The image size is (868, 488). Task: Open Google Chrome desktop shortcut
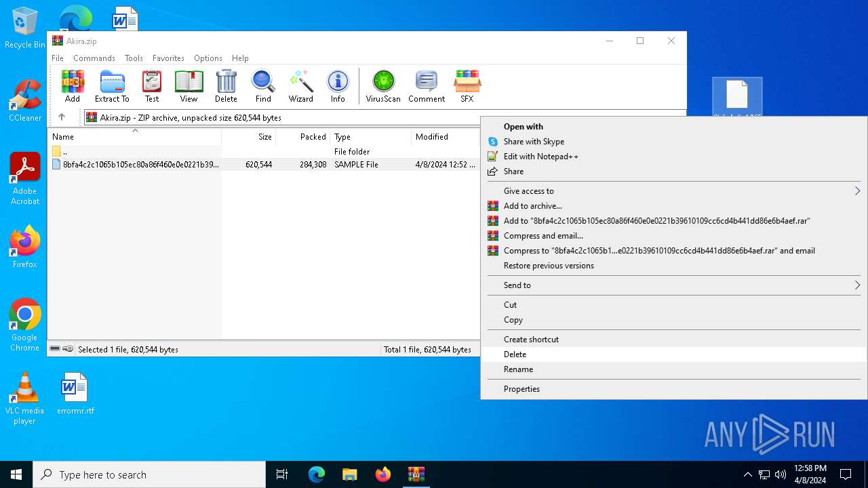click(25, 325)
